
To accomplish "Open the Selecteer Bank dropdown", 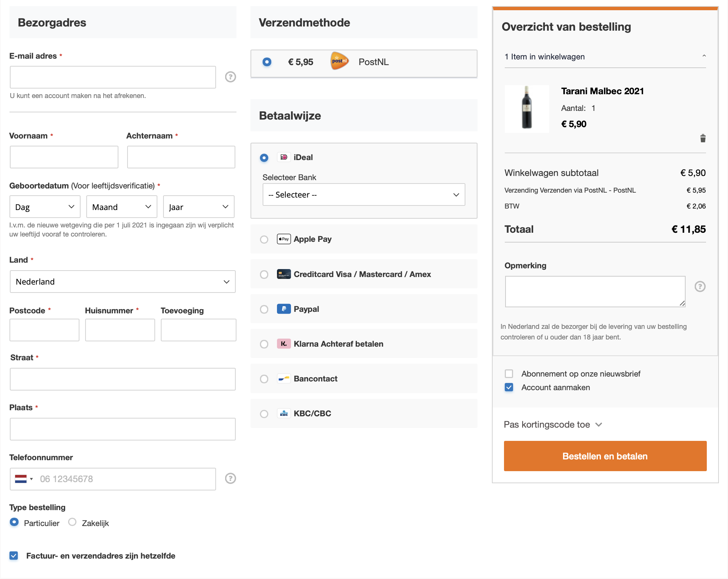I will pos(364,195).
